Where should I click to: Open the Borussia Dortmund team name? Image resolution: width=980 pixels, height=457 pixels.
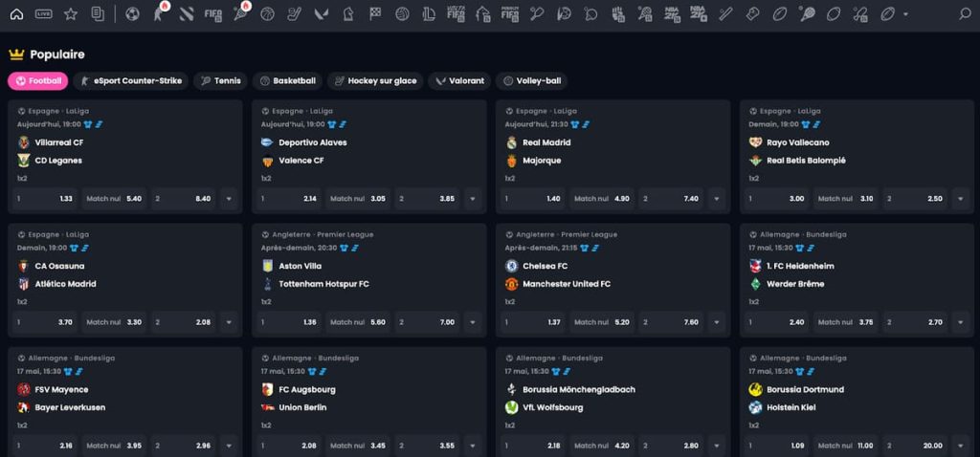pos(805,389)
